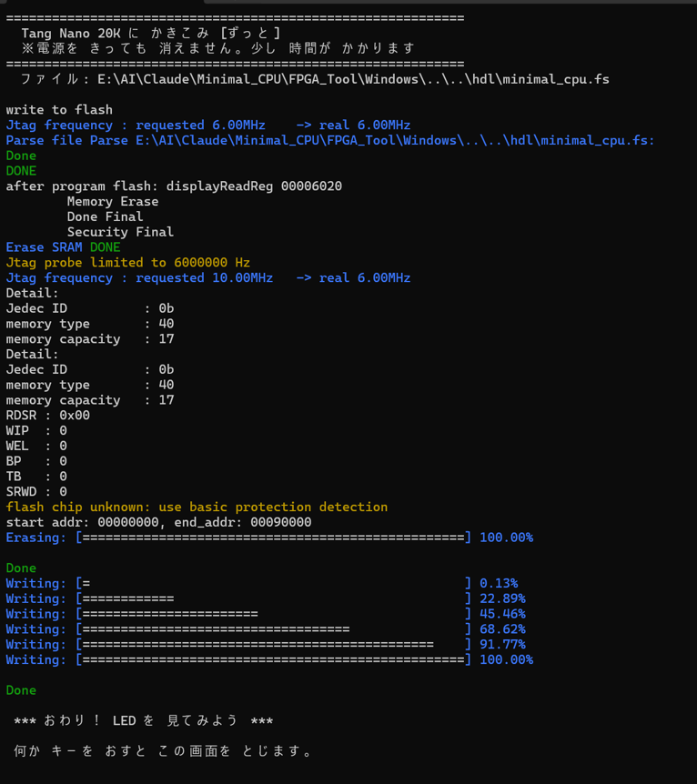The width and height of the screenshot is (697, 784).
Task: Click the 'RDSR : 0x00' line
Action: 48,416
